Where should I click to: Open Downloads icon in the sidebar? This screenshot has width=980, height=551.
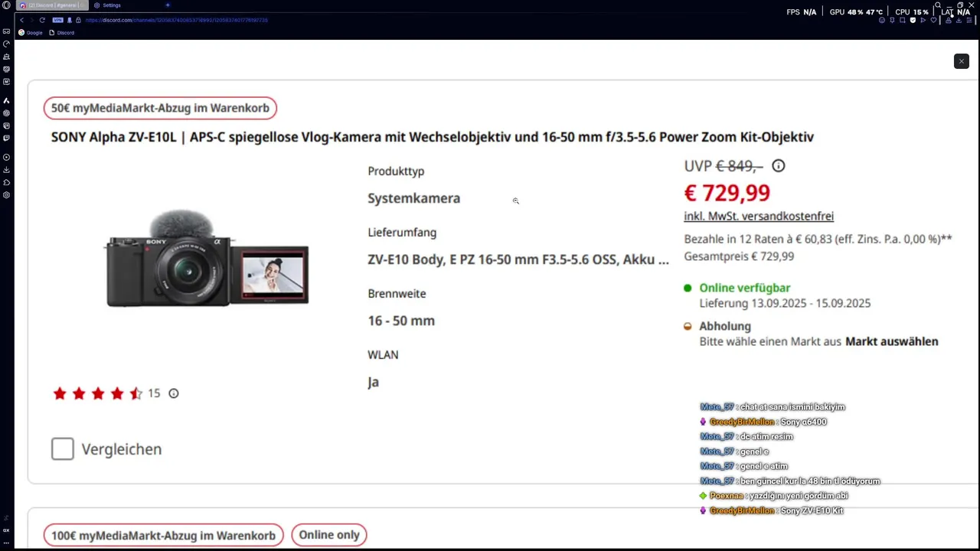pos(6,170)
